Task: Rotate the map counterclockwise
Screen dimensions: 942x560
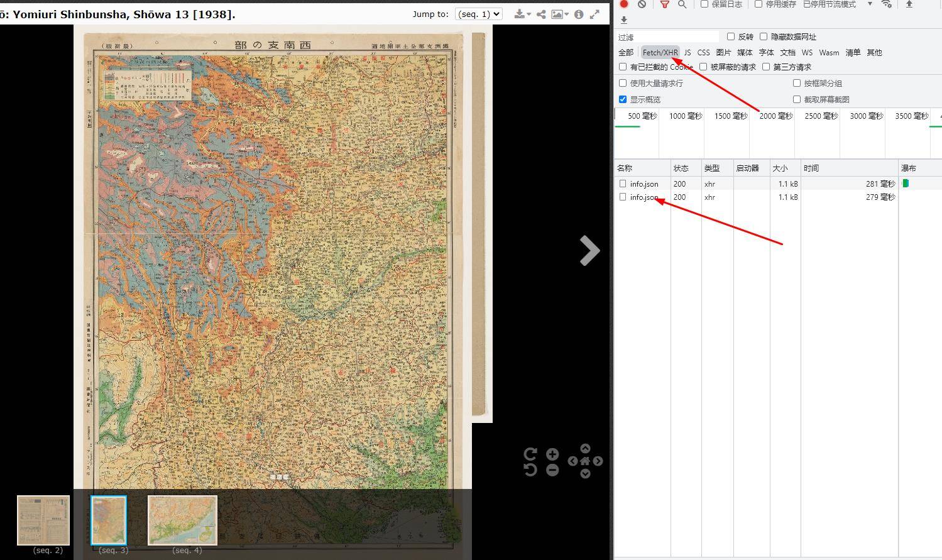Action: pyautogui.click(x=530, y=469)
